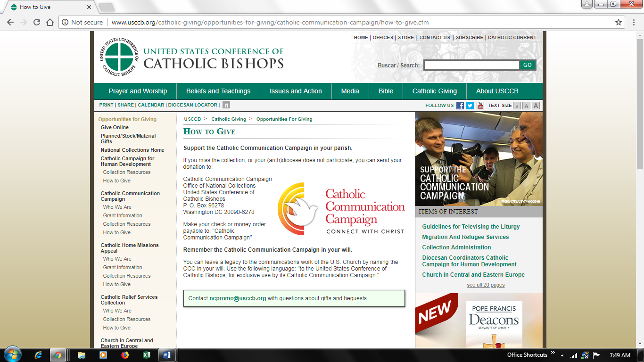The width and height of the screenshot is (644, 362).
Task: Open the Beliefs and Teachings menu
Action: (x=218, y=91)
